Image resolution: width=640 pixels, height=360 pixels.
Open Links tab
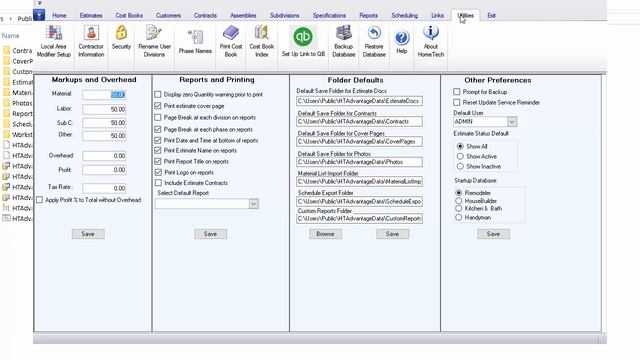tap(437, 16)
